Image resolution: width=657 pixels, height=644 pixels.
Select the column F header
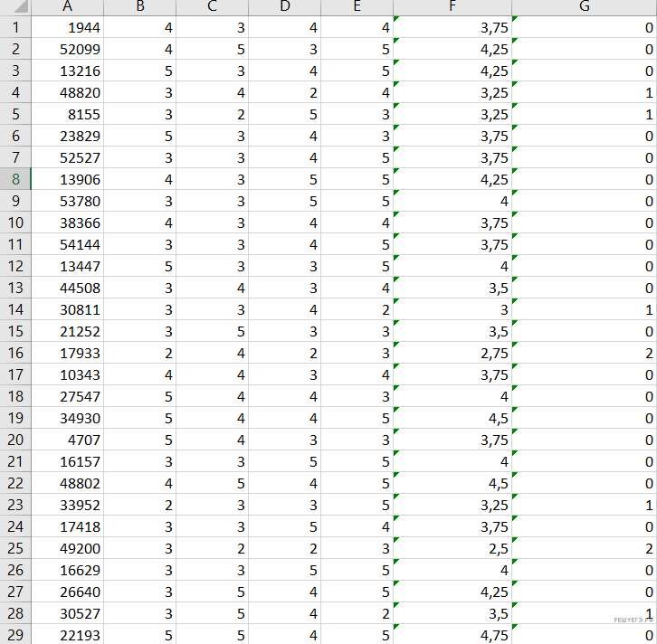pos(452,7)
